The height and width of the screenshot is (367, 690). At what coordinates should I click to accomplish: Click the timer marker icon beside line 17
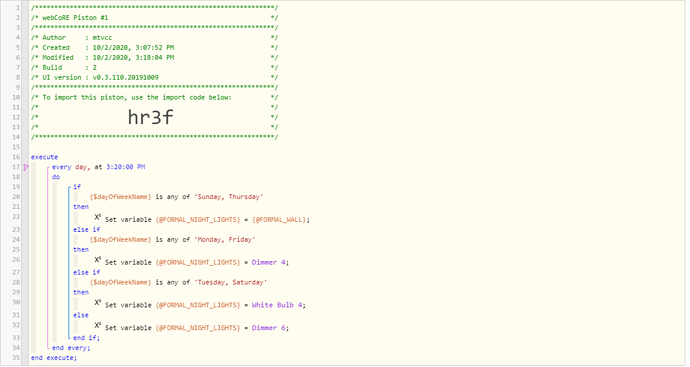pos(26,167)
